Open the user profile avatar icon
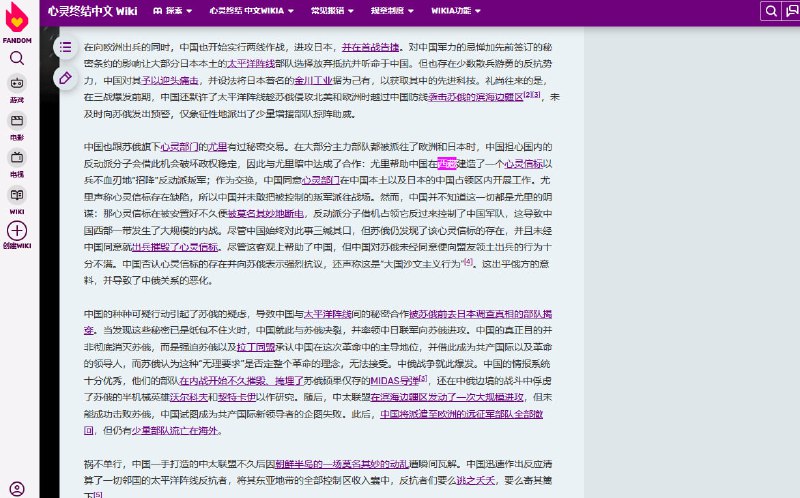800x498 pixels. coord(17,489)
